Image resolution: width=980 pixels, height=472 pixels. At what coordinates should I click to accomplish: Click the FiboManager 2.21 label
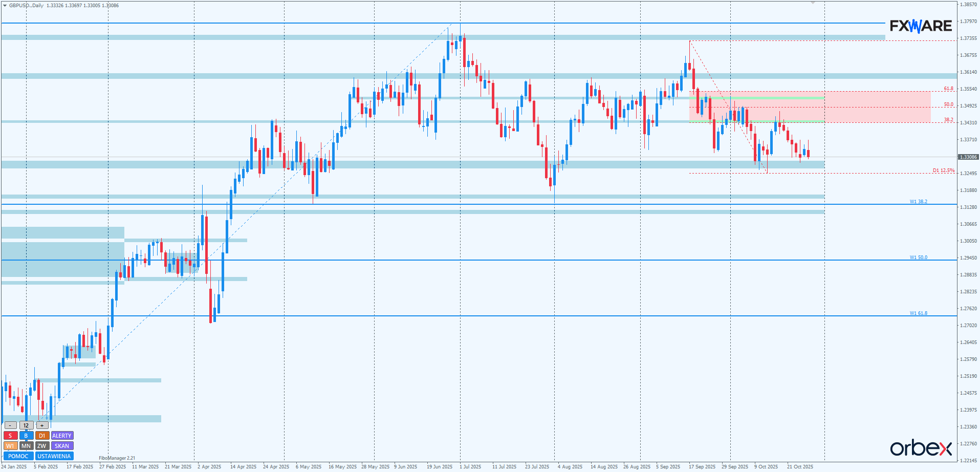117,458
